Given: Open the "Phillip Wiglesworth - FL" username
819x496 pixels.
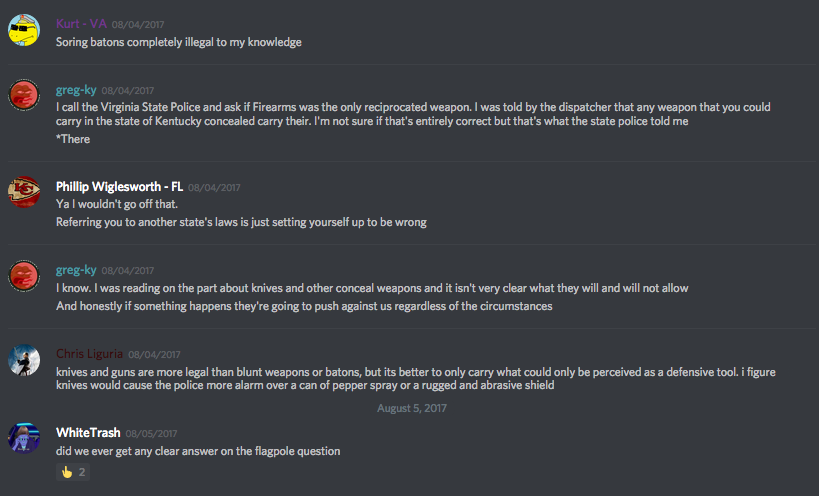Looking at the screenshot, I should (x=119, y=186).
